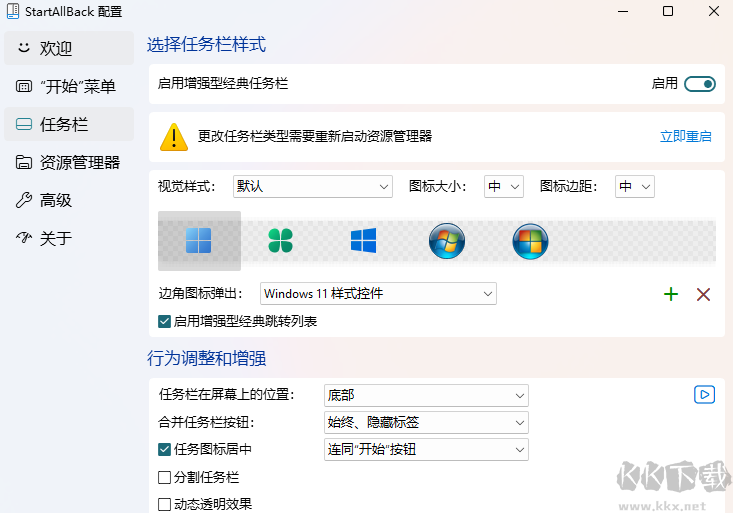Select the Windows 11 start button icon
The height and width of the screenshot is (513, 733).
click(199, 241)
